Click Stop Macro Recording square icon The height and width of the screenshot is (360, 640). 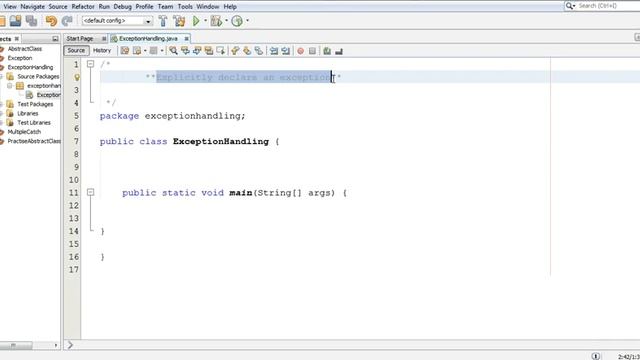tap(312, 51)
